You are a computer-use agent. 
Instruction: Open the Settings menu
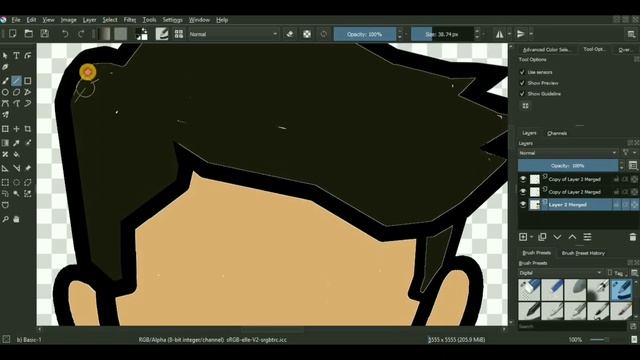coord(172,20)
